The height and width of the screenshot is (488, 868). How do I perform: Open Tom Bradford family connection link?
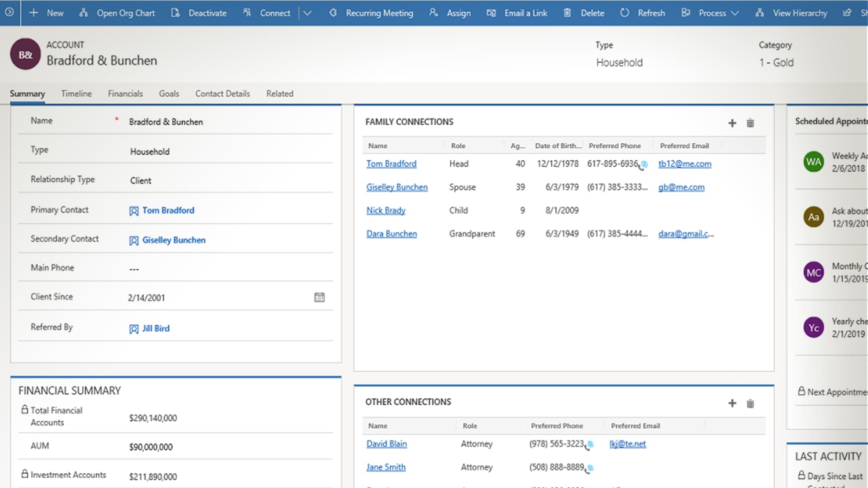pos(391,164)
